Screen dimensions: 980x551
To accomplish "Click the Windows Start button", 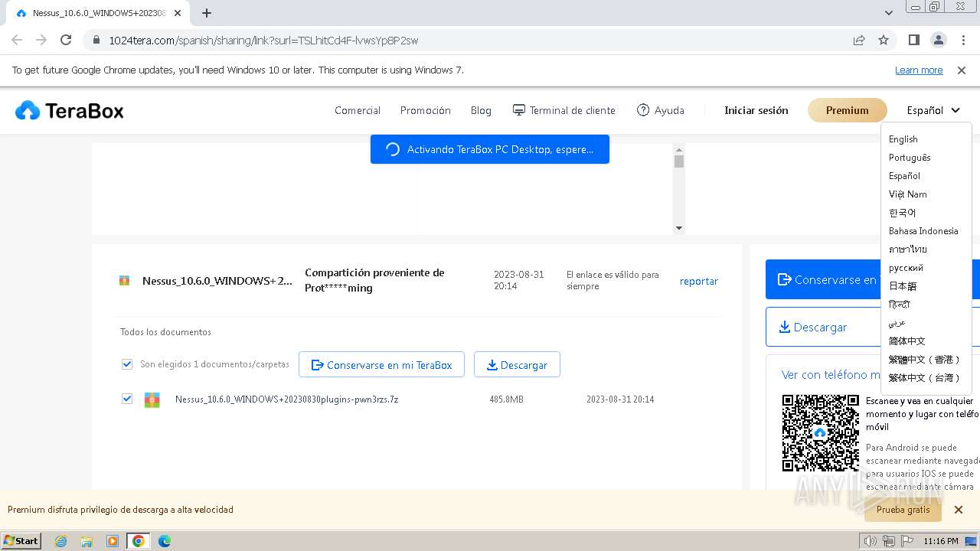I will [x=21, y=541].
